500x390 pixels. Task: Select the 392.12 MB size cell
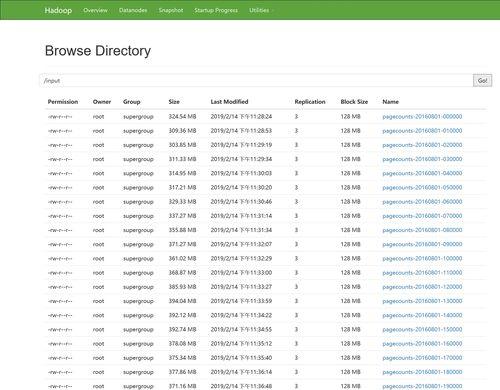click(x=182, y=315)
